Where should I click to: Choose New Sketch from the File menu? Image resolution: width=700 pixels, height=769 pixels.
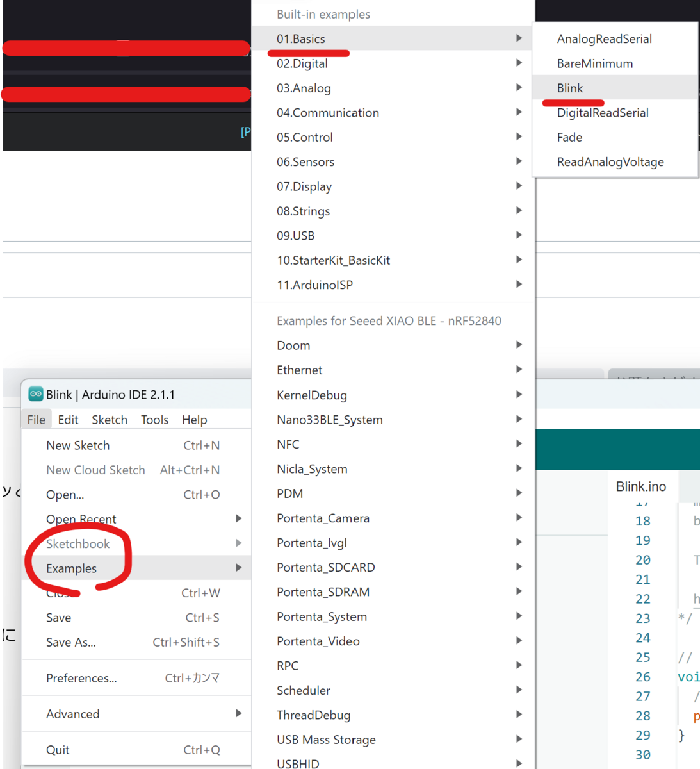136,445
